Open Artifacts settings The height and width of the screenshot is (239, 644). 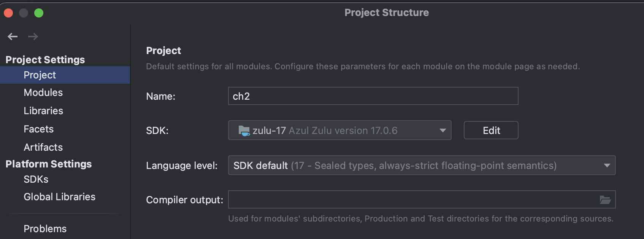click(43, 147)
